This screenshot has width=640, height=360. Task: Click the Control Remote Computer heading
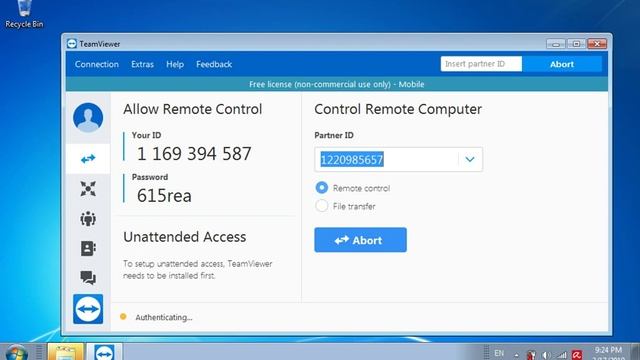398,109
